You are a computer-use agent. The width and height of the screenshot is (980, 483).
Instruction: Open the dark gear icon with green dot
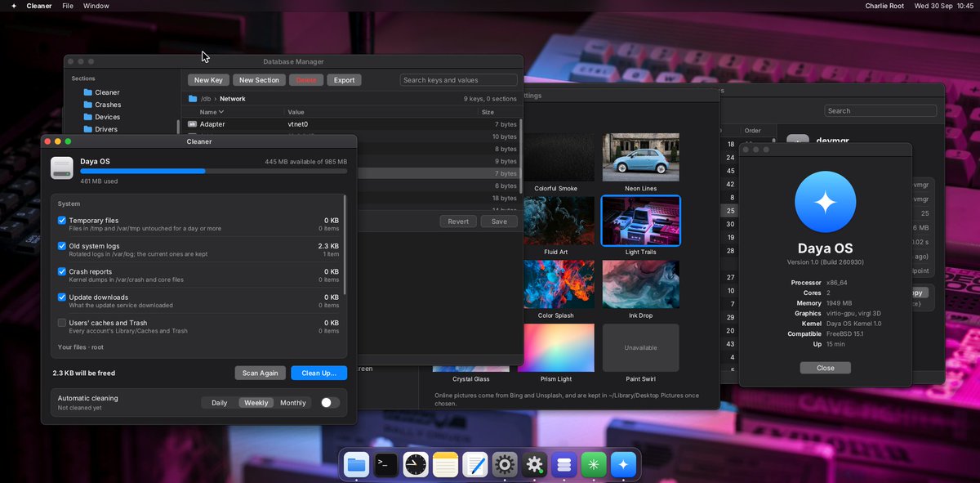(x=534, y=464)
